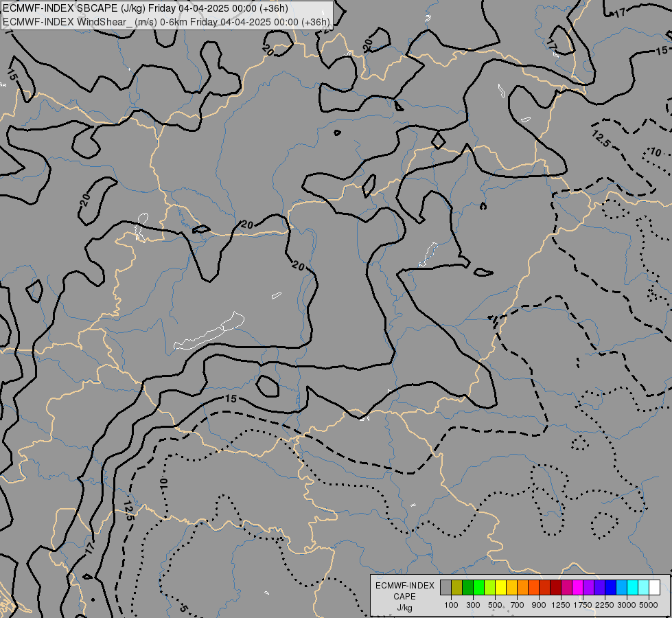The height and width of the screenshot is (618, 672).
Task: Click the 'J/kg' unit label in legend
Action: (x=404, y=608)
